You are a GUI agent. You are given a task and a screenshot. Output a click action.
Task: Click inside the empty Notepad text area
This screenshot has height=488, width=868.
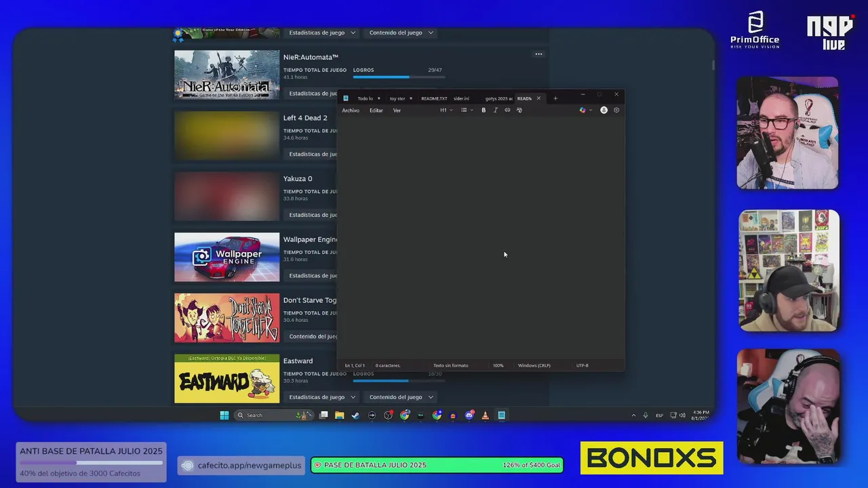point(481,237)
